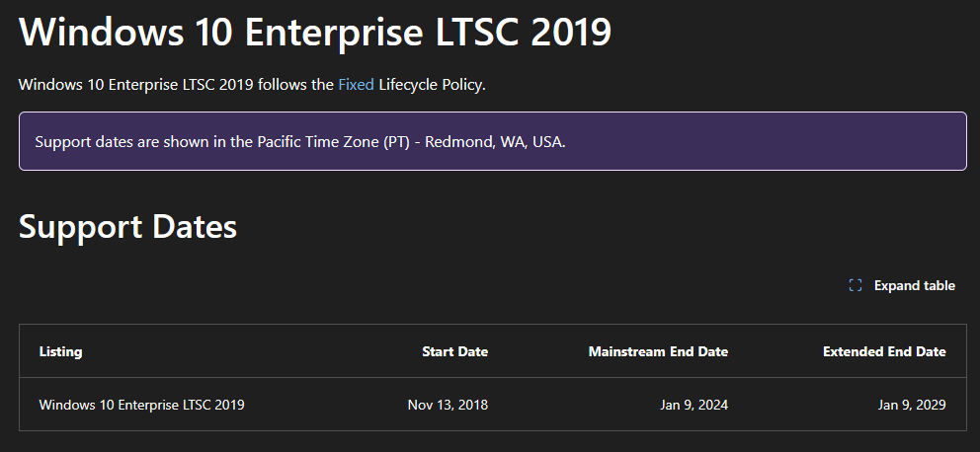
Task: Click 'Redmond, WA, USA' in the notice banner
Action: click(x=509, y=141)
